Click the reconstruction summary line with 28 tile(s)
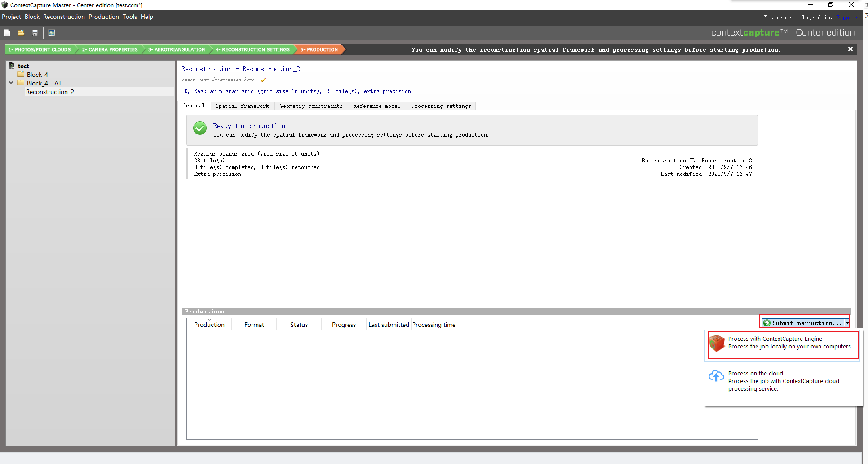This screenshot has height=464, width=868. tap(296, 91)
